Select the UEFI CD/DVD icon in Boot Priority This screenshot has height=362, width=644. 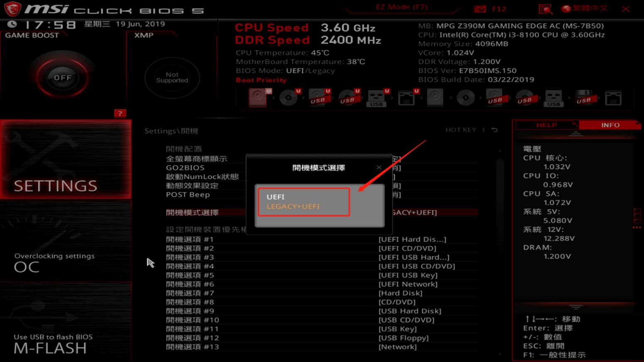[x=289, y=98]
